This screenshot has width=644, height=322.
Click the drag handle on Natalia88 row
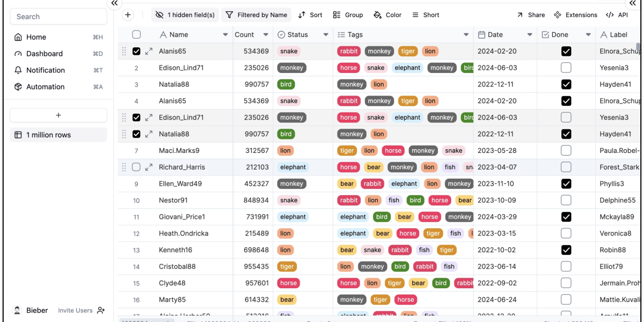[x=124, y=134]
